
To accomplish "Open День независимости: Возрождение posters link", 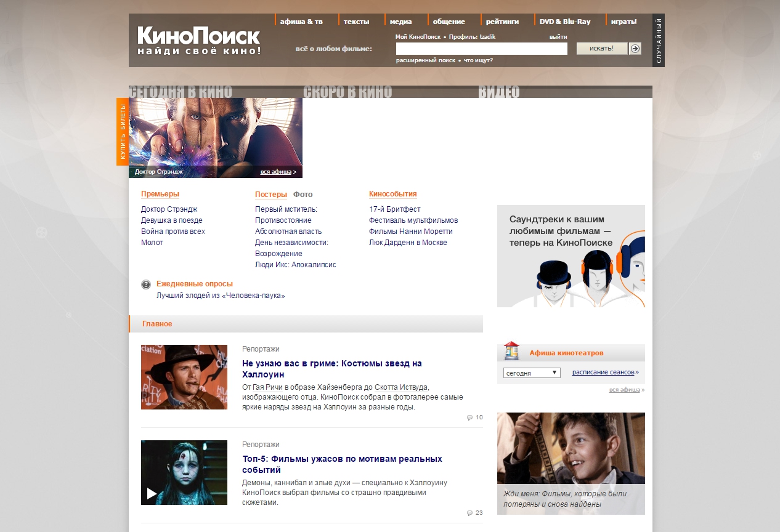I will [x=291, y=248].
